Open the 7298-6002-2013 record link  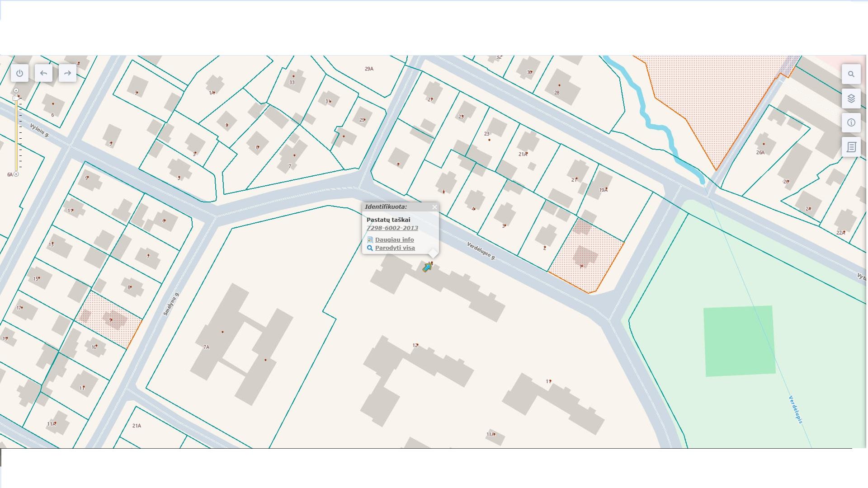(392, 228)
